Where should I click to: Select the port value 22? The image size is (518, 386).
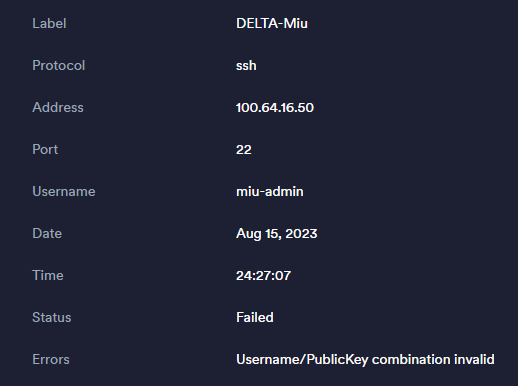pos(244,150)
